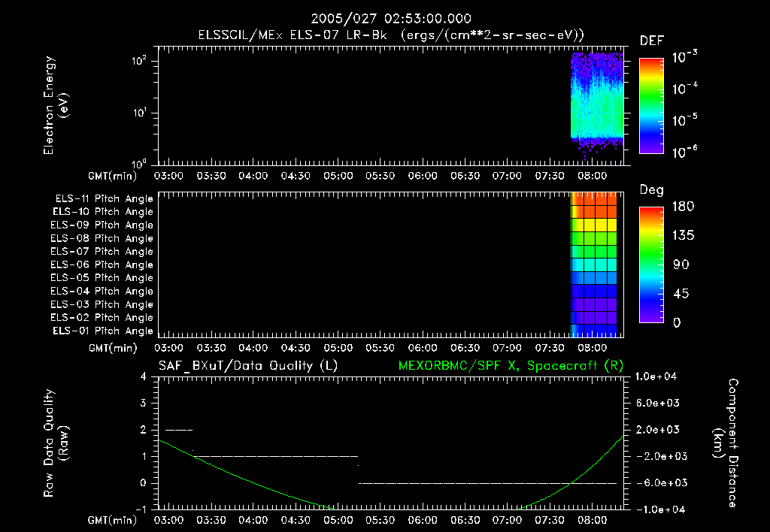The height and width of the screenshot is (532, 770).
Task: Click the 'ELS-04 Pitch Angle' row label
Action: (x=102, y=291)
